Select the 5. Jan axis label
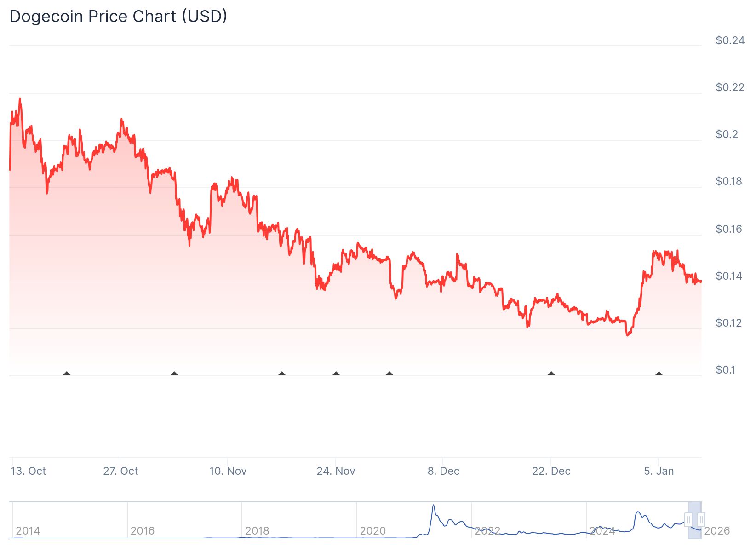Screen dimensions: 756x552 (659, 471)
